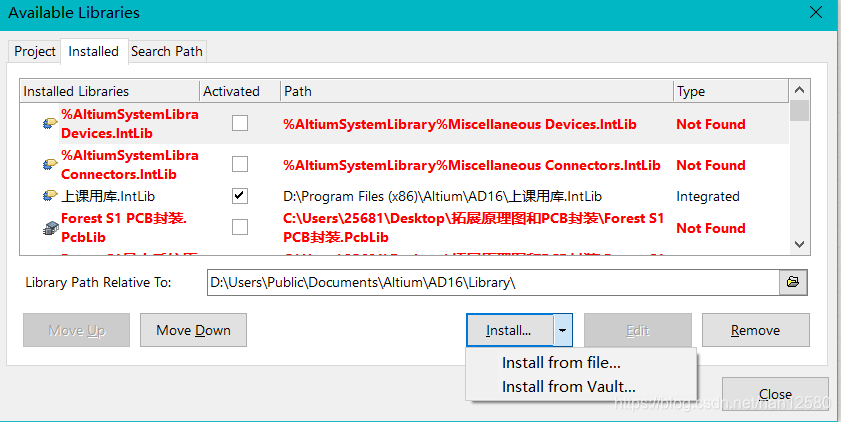
Task: Click the Miscellaneous Connectors library icon
Action: [x=49, y=165]
